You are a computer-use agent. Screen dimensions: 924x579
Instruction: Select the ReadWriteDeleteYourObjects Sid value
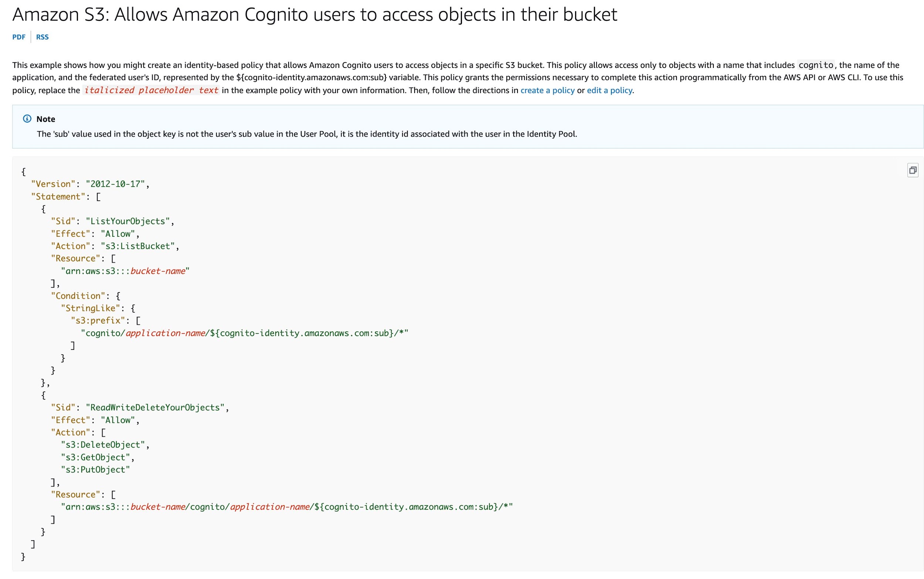coord(156,407)
